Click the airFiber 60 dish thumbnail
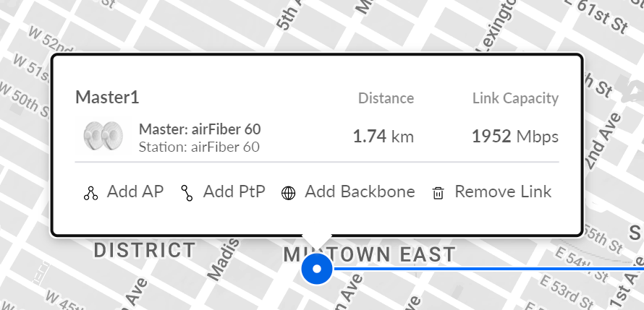The width and height of the screenshot is (644, 310). tap(102, 136)
